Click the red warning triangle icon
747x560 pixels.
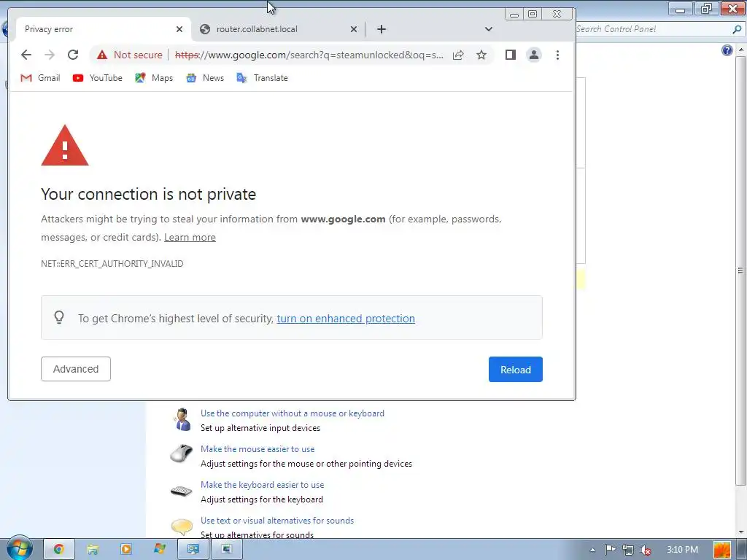tap(65, 145)
